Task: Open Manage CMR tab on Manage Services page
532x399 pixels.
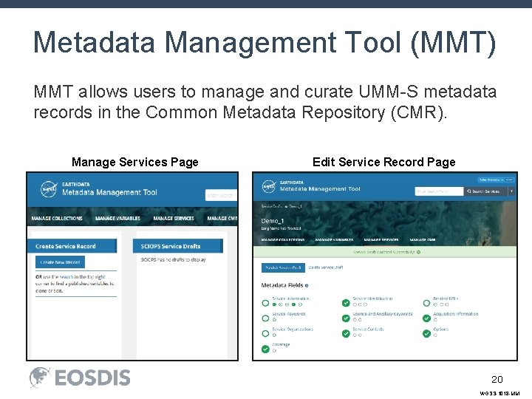Action: [222, 218]
